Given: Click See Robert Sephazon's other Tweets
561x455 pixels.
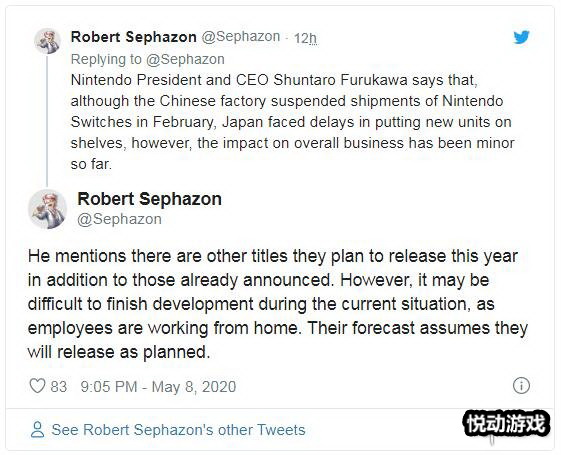Looking at the screenshot, I should click(178, 430).
